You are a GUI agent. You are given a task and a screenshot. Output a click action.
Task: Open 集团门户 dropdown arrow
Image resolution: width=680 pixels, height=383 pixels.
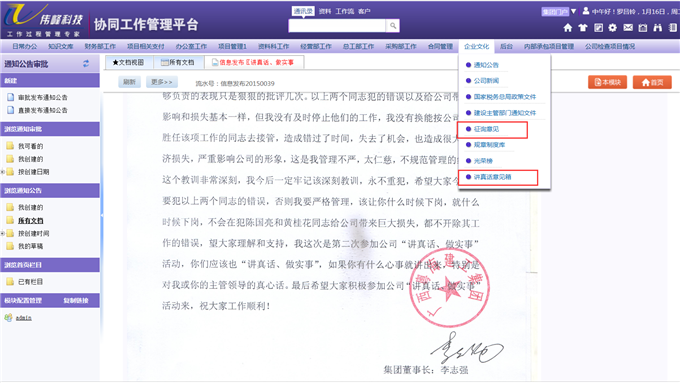click(573, 11)
